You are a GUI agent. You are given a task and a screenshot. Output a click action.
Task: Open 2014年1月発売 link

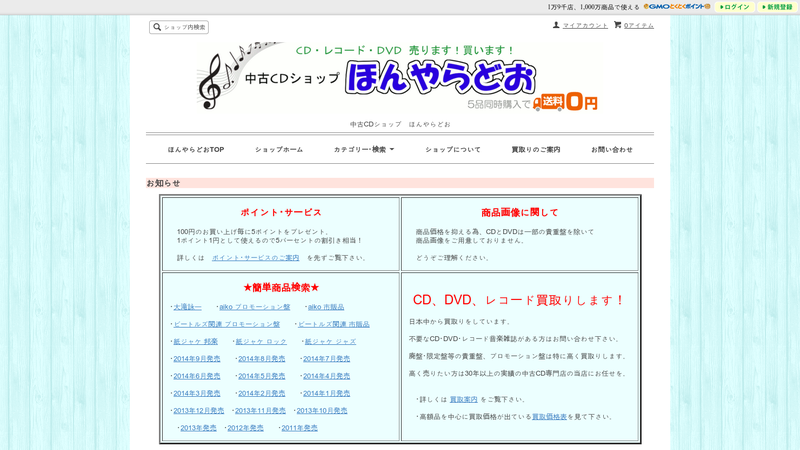pos(327,394)
